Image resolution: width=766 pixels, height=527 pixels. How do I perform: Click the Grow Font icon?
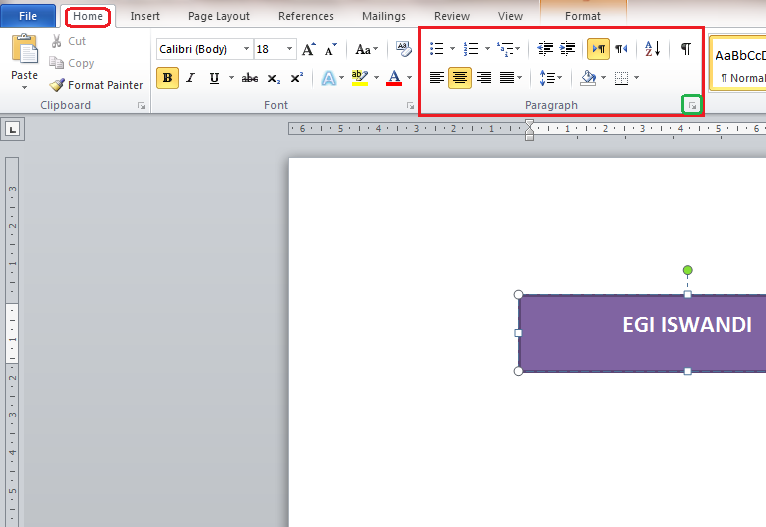click(x=308, y=49)
